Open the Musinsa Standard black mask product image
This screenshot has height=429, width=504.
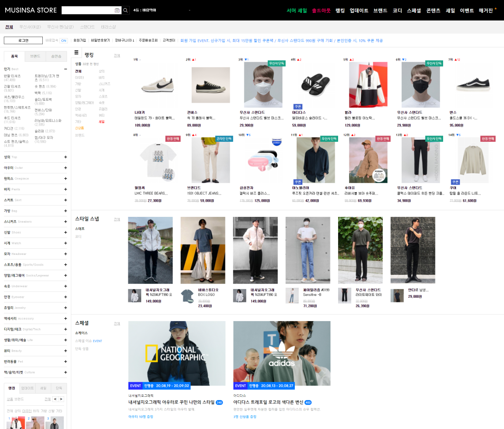(x=421, y=85)
